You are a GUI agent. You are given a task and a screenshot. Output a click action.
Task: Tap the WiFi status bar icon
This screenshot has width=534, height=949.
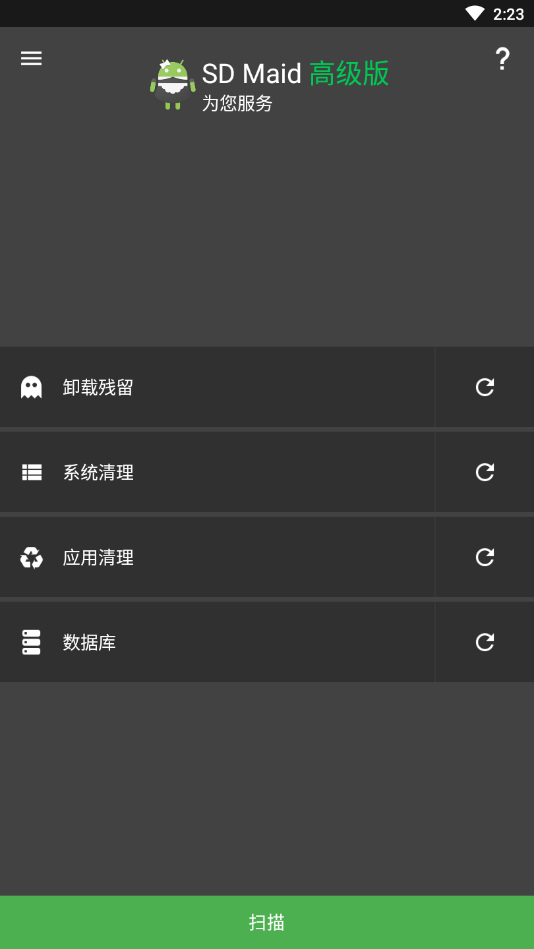click(x=475, y=13)
